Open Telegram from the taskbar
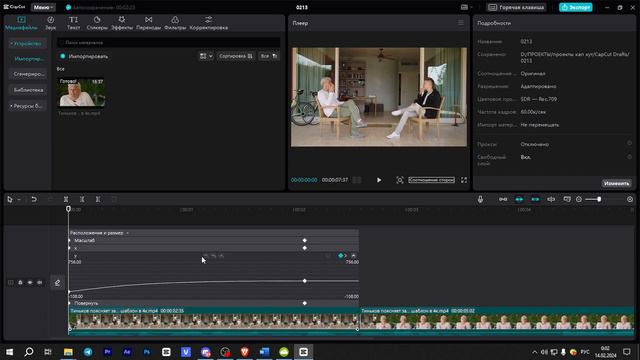The image size is (640, 360). point(88,351)
